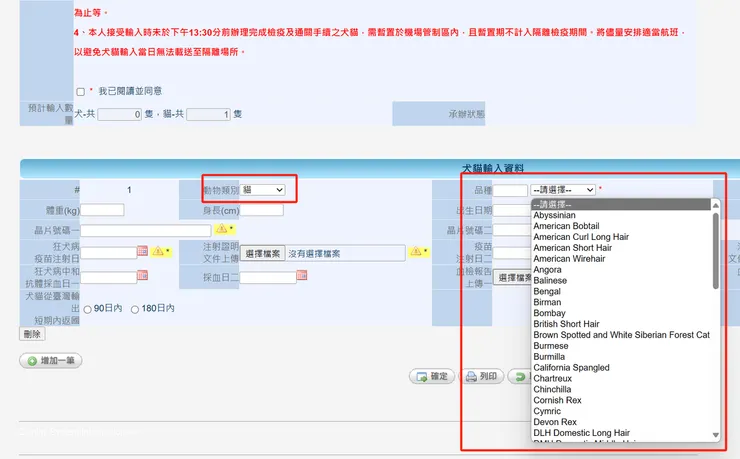Pick Angora in the breed list
Viewport: 740px width, 459px height.
pyautogui.click(x=621, y=269)
